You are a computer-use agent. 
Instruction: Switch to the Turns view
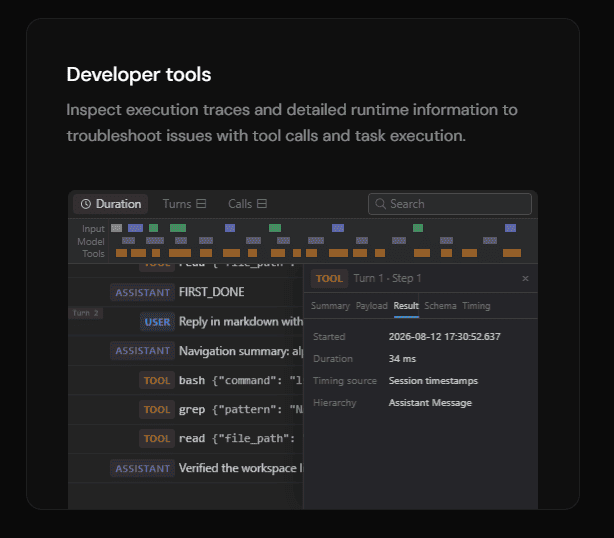click(x=184, y=204)
